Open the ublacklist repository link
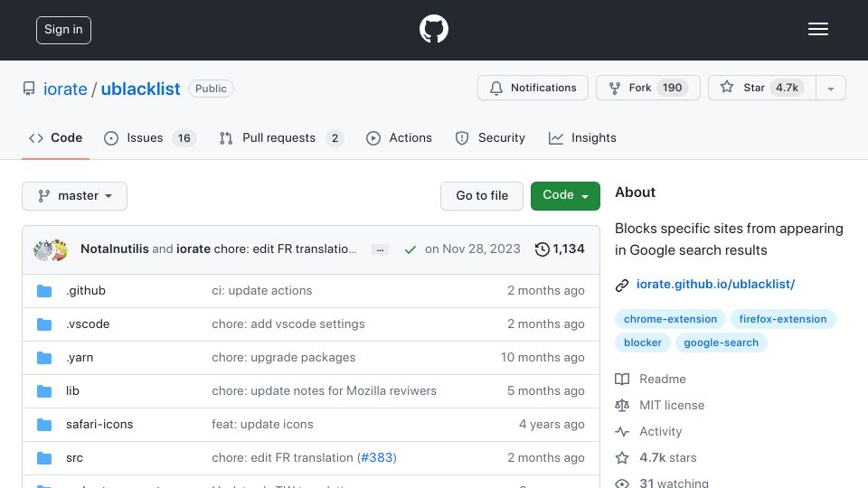The width and height of the screenshot is (868, 488). point(141,89)
